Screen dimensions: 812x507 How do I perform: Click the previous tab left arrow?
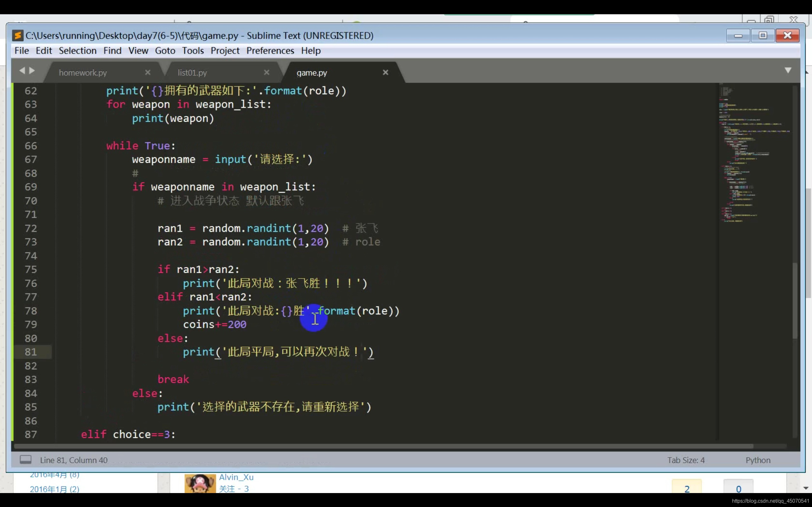click(x=22, y=70)
